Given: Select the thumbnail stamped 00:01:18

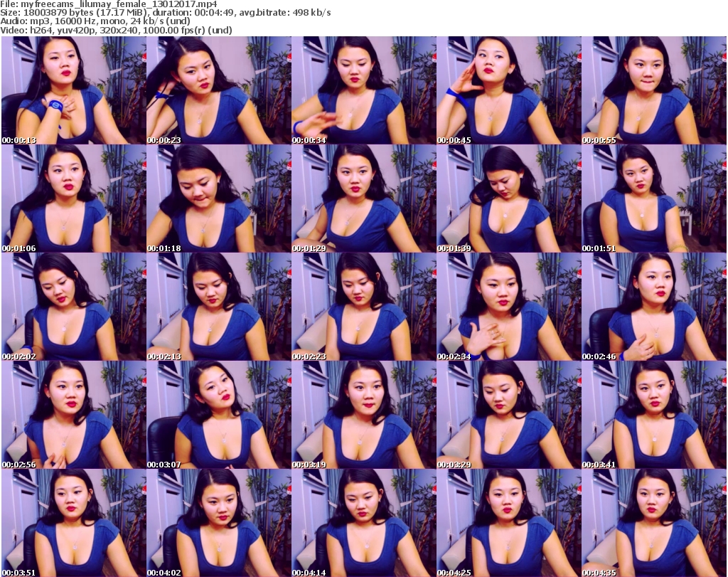Looking at the screenshot, I should pyautogui.click(x=219, y=198).
